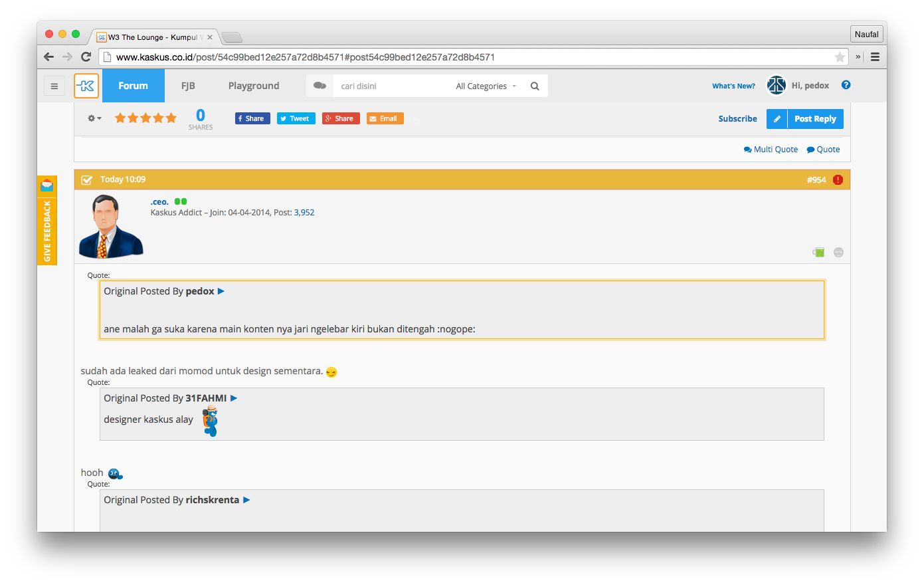The width and height of the screenshot is (924, 585).
Task: Switch to Forum tab
Action: [x=134, y=86]
